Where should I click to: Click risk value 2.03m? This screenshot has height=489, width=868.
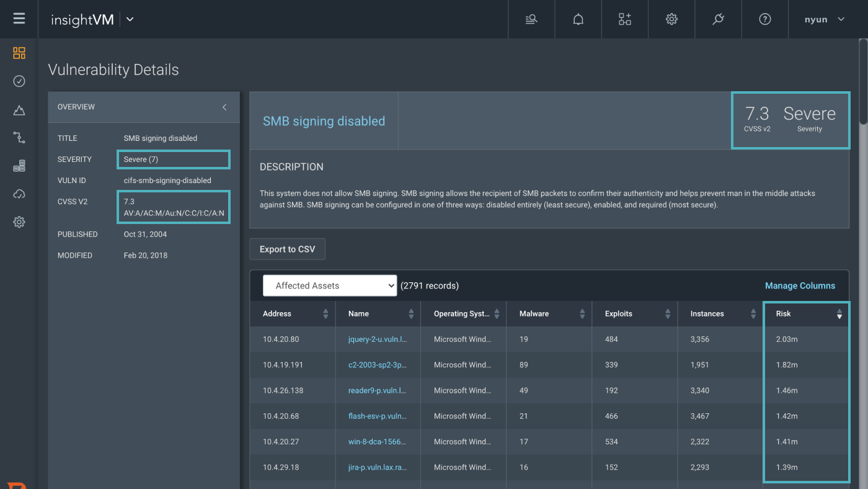[787, 339]
